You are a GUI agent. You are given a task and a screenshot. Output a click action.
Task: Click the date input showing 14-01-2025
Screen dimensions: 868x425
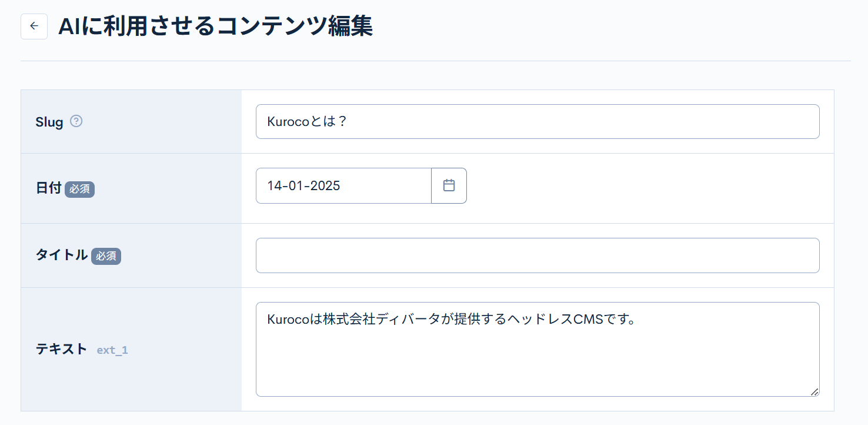click(x=343, y=185)
